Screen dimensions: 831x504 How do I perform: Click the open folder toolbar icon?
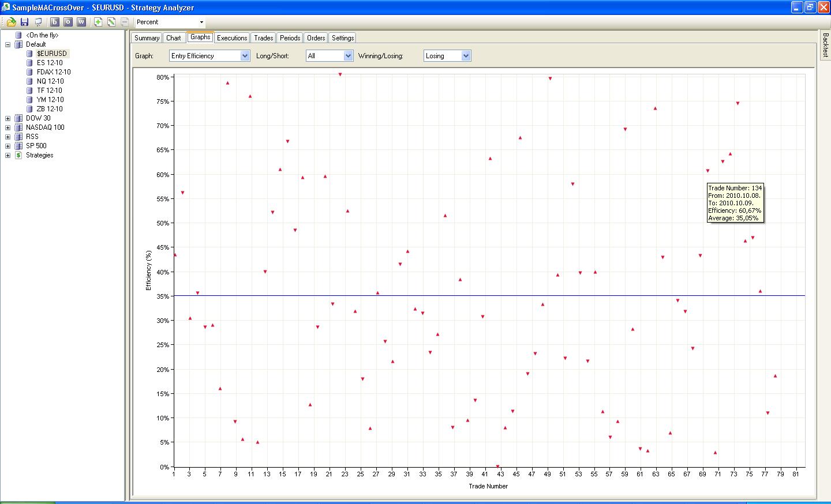11,22
